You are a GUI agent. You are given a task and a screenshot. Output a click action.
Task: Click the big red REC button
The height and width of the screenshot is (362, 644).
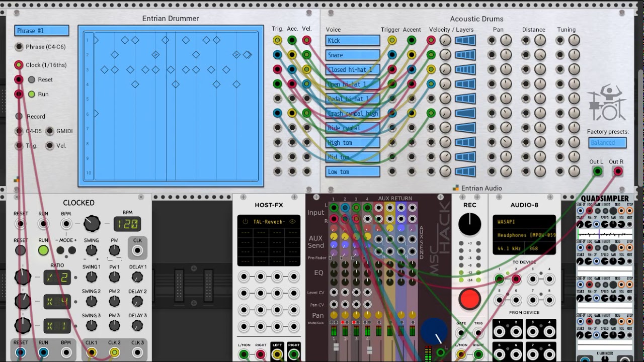pos(469,299)
